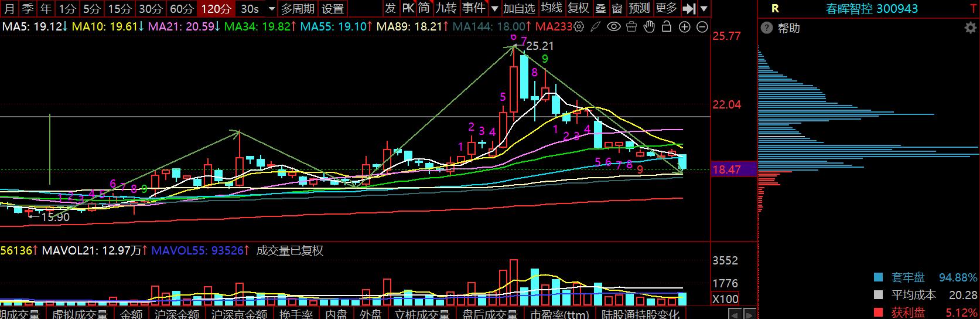Toggle 事件 events display
980x319 pixels.
point(473,8)
